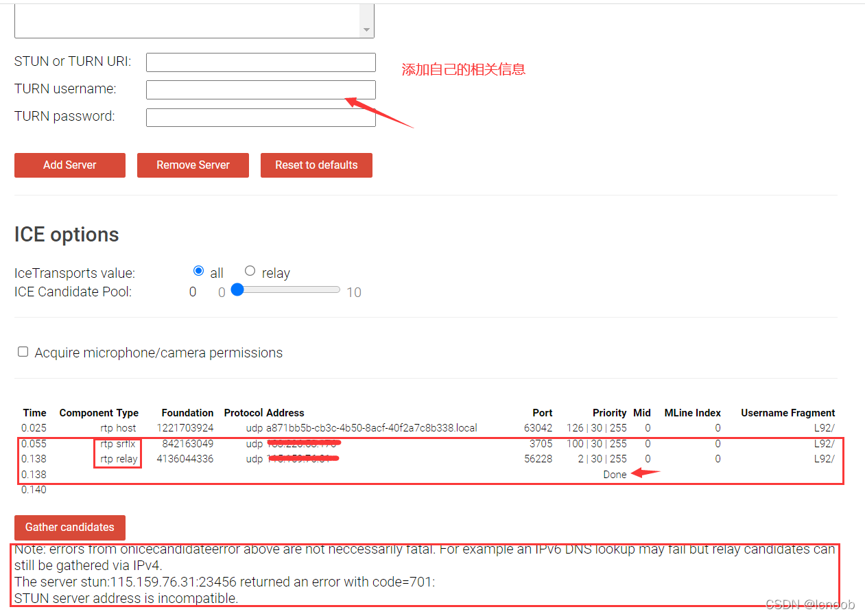The width and height of the screenshot is (865, 616).
Task: Click the rtp host candidate row
Action: (118, 428)
